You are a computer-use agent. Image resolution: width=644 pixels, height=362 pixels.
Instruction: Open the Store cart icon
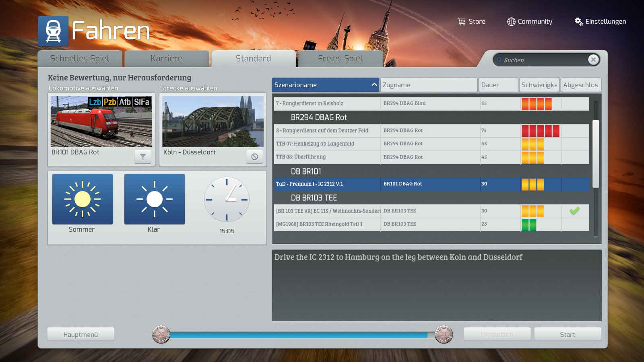[461, 22]
